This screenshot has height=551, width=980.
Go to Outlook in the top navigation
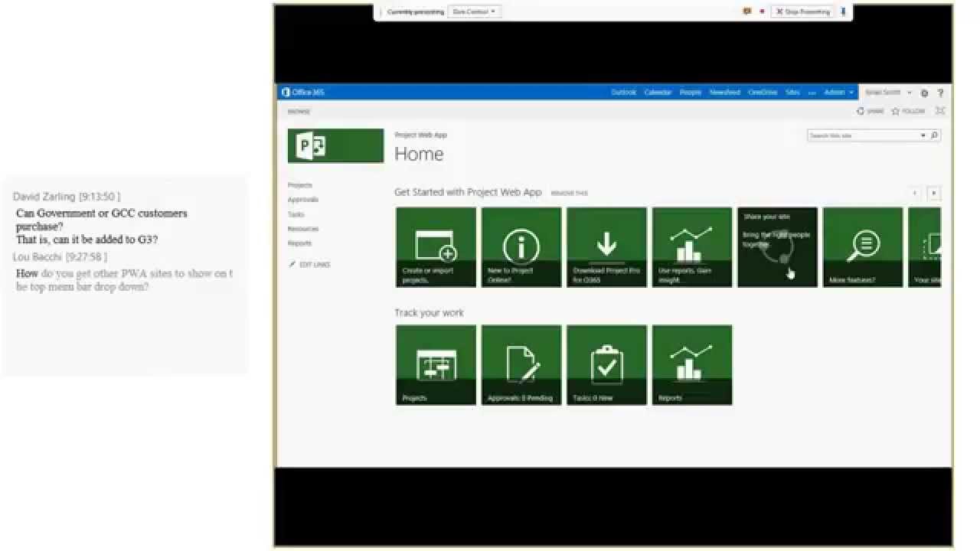click(x=623, y=93)
